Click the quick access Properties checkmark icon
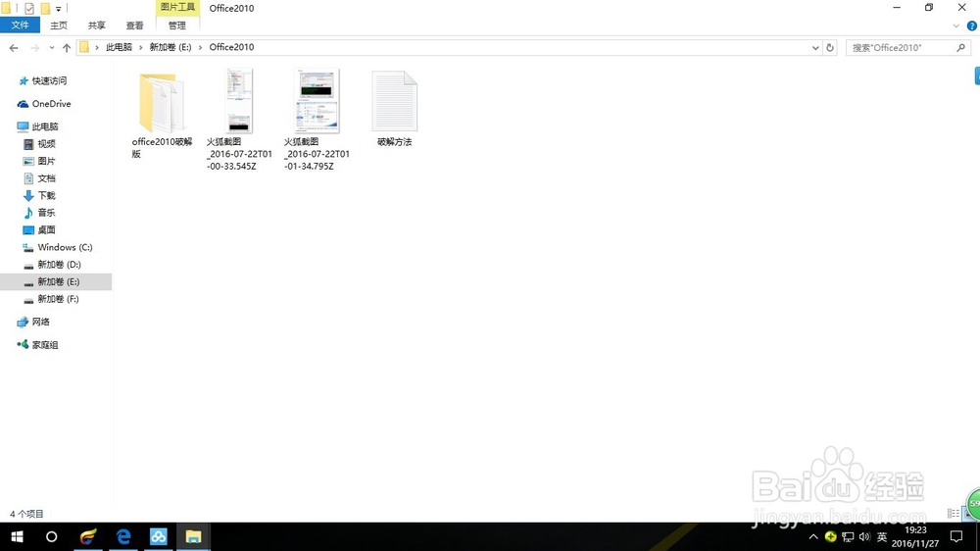This screenshot has height=551, width=980. (x=28, y=8)
